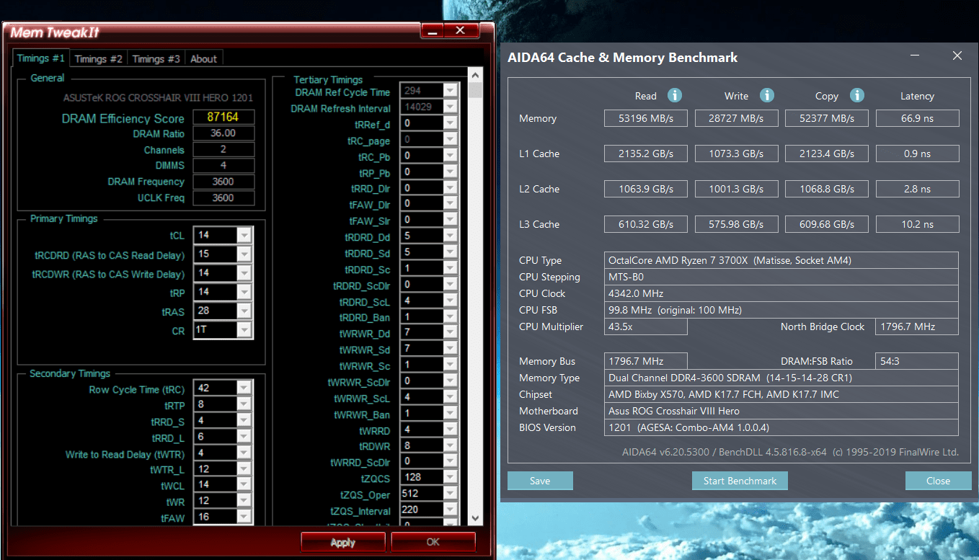Open the tRRD_L dropdown

pos(245,437)
